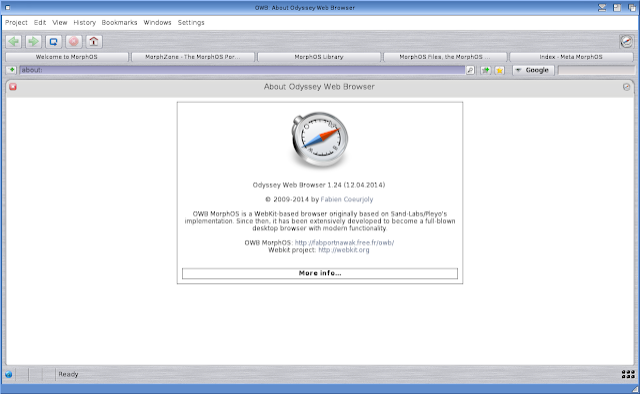Open the Bookmarks menu
640x394 pixels.
pos(119,22)
